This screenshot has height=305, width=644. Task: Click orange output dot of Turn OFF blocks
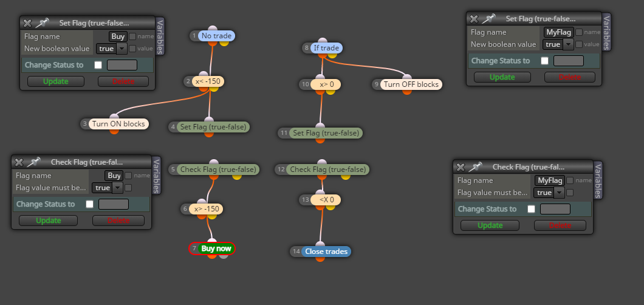(406, 91)
